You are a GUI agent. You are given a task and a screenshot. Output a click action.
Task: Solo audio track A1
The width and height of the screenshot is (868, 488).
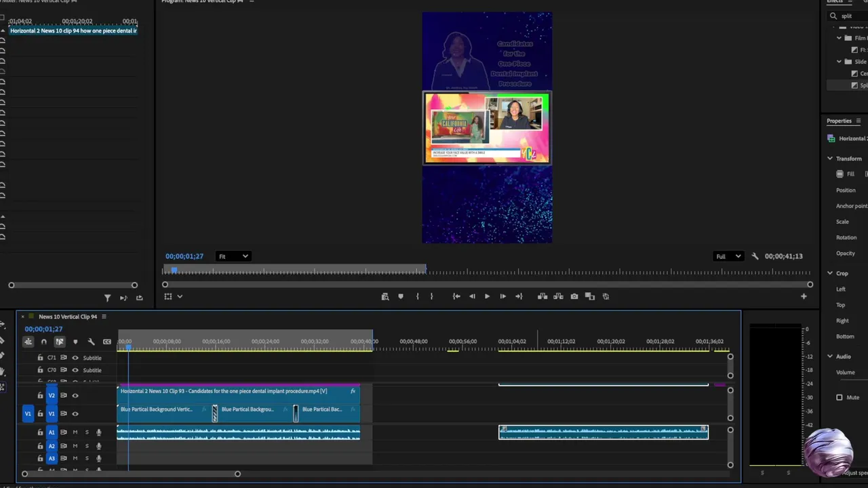[87, 432]
